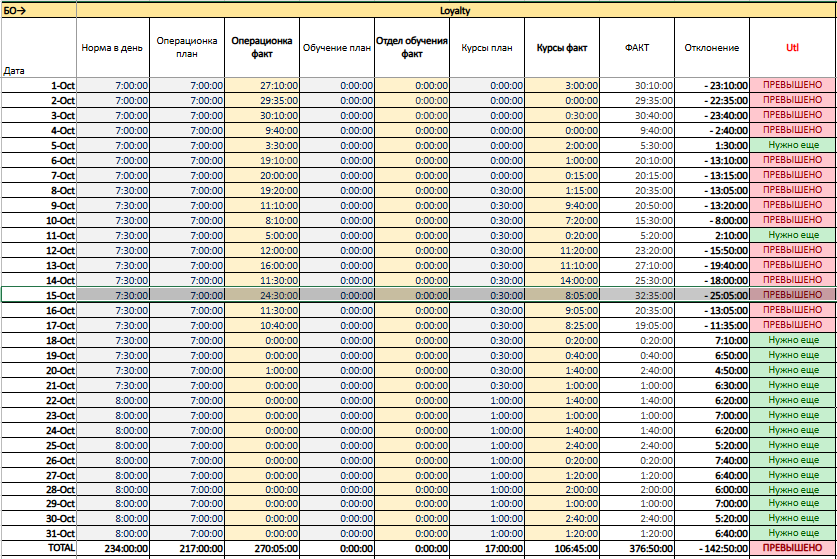Click the 30-Oct date cell
837x559 pixels.
pyautogui.click(x=38, y=518)
